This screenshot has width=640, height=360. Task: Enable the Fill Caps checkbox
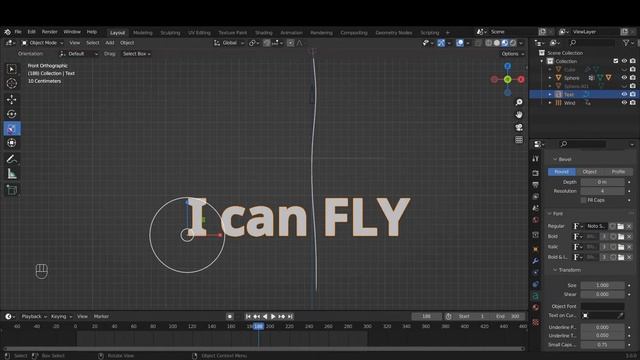click(583, 200)
